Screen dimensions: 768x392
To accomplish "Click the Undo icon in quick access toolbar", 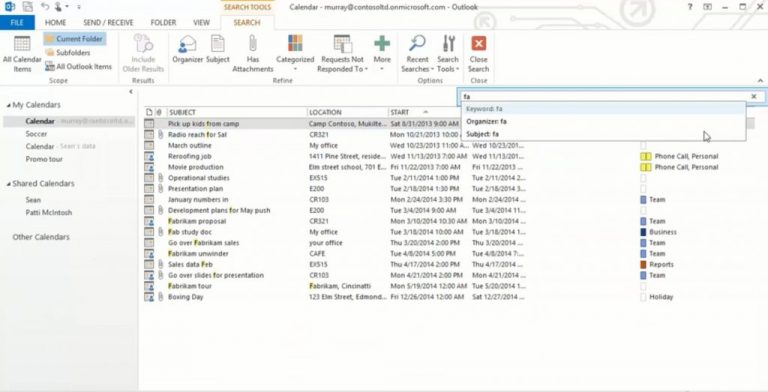I will 45,7.
